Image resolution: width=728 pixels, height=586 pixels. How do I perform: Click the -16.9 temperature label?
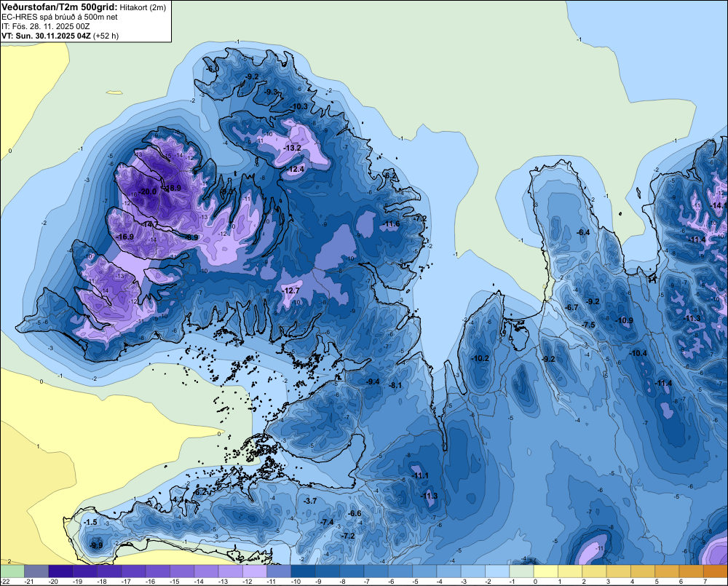(x=125, y=237)
